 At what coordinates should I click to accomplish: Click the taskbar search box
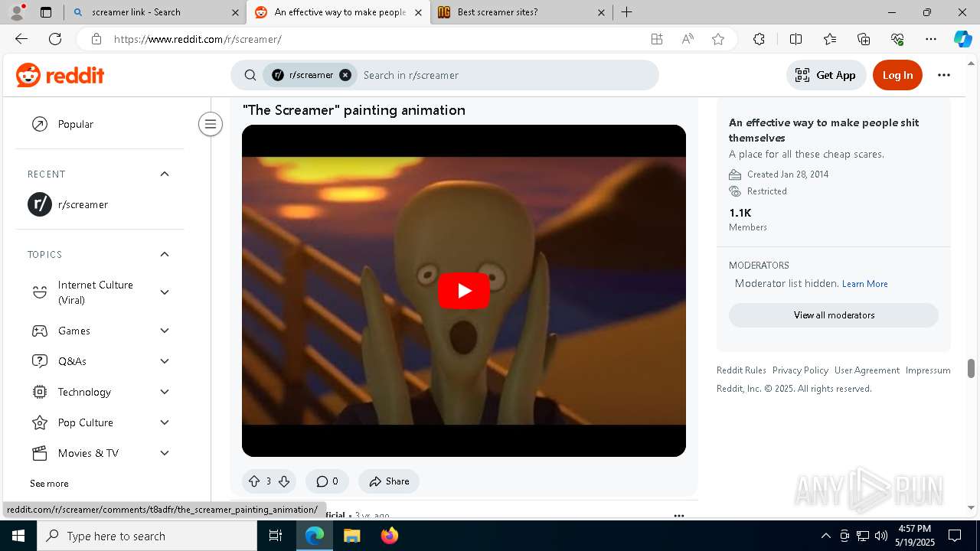pyautogui.click(x=147, y=536)
